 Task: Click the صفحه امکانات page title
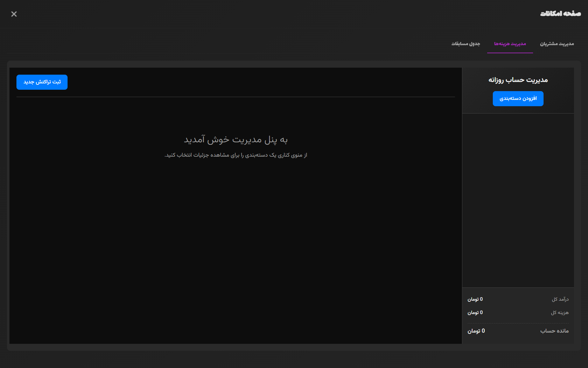pyautogui.click(x=560, y=14)
